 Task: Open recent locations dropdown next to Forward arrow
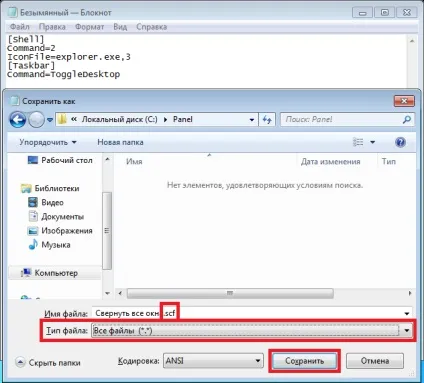[50, 119]
